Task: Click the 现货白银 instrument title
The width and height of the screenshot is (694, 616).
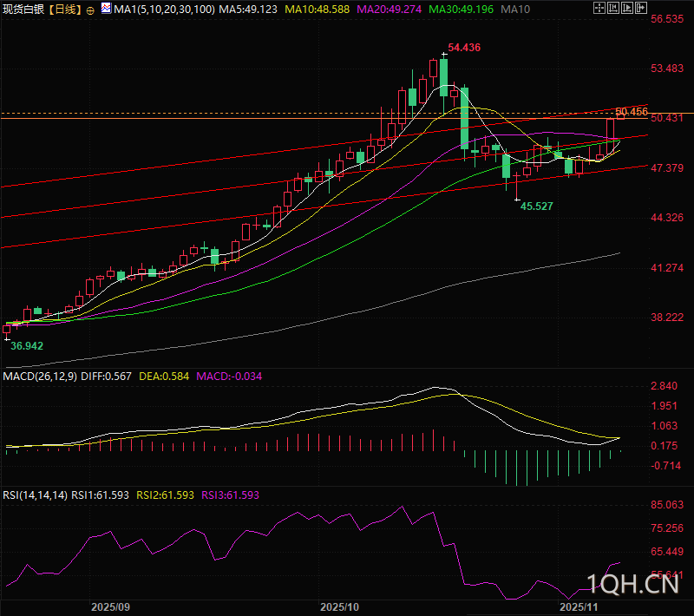Action: [23, 9]
